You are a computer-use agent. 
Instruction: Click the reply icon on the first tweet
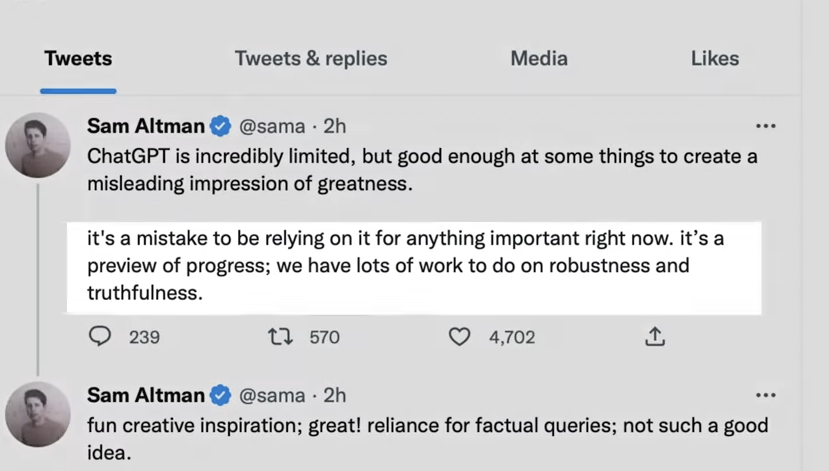pyautogui.click(x=100, y=337)
